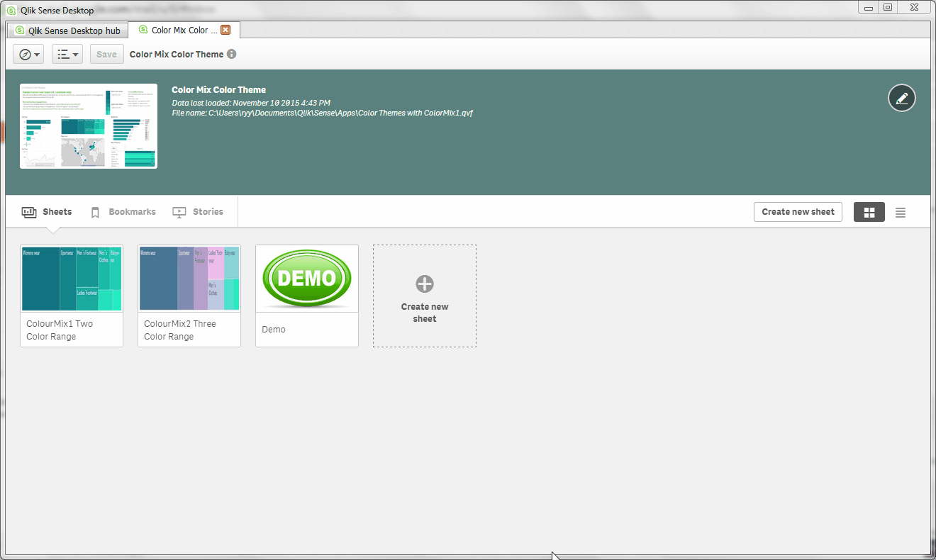
Task: Select the Bookmarks tab
Action: (123, 212)
